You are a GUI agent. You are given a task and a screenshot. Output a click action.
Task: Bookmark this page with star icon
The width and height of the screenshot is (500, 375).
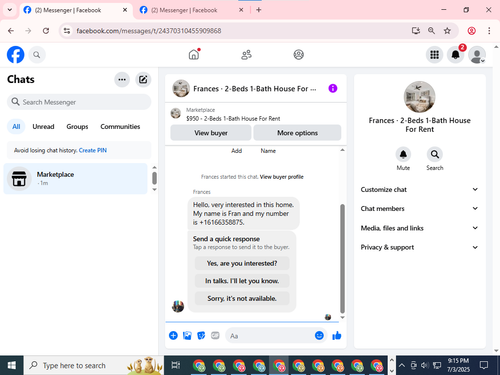pos(447,31)
